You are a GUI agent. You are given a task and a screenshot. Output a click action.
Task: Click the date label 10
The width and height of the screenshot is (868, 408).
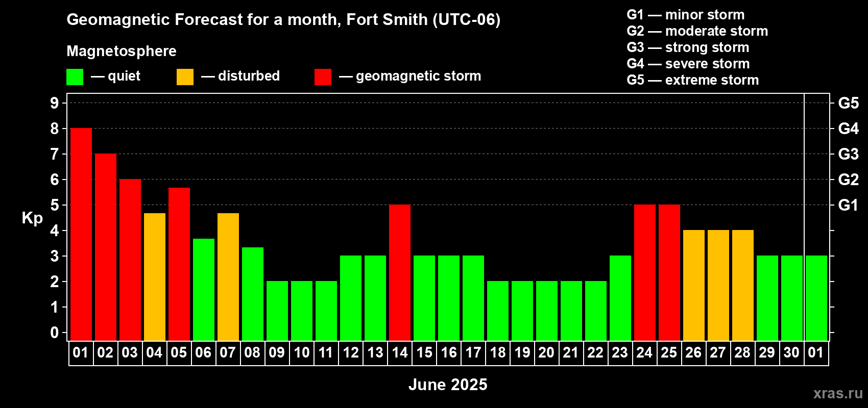(x=301, y=352)
